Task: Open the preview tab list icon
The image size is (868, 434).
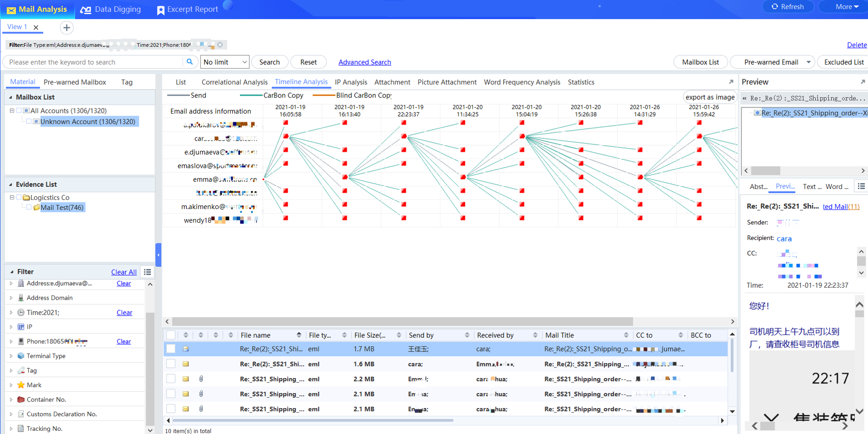Action: tap(861, 186)
